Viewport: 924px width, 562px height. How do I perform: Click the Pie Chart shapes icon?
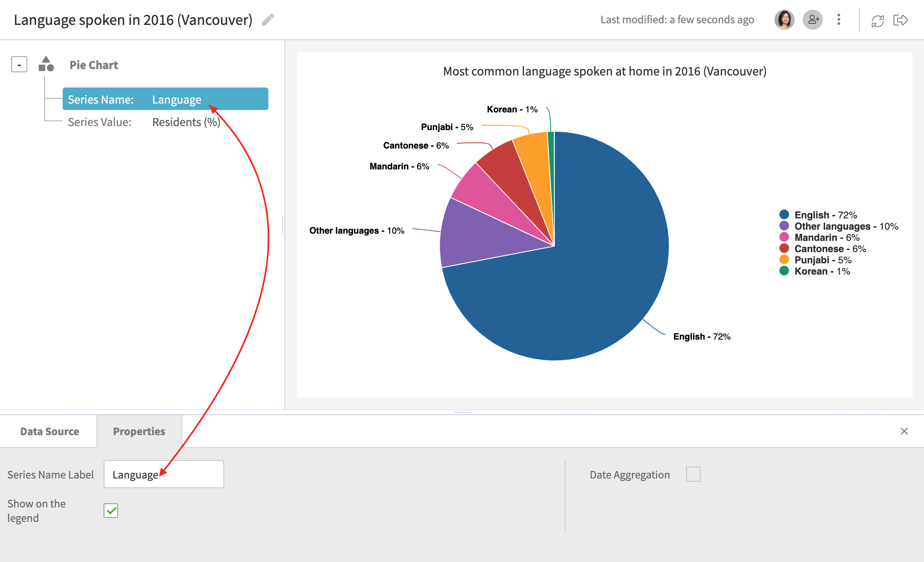tap(45, 64)
